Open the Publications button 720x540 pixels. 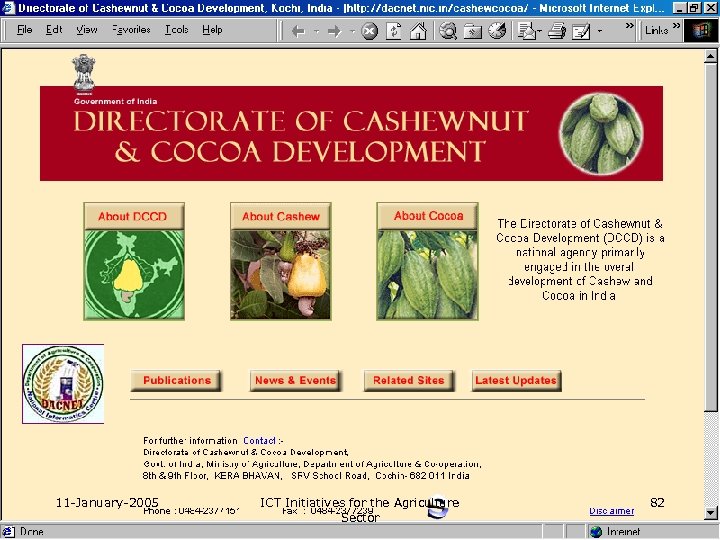pos(176,381)
